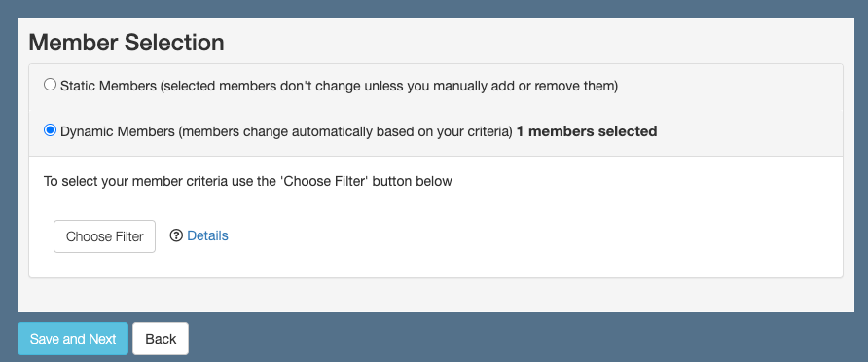Click the circled question mark before Details
The height and width of the screenshot is (362, 868).
[176, 235]
